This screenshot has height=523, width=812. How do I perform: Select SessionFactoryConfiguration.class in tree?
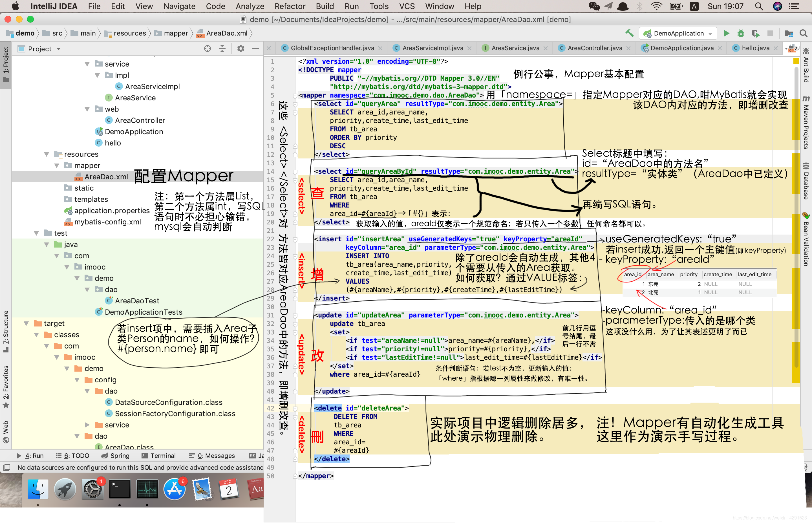pos(170,413)
